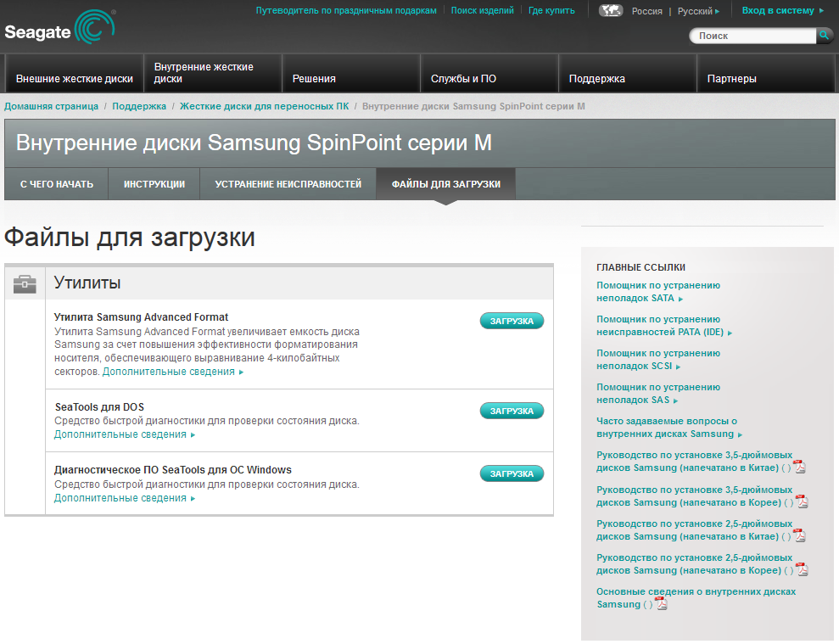Download the Samsung Advanced Format utility
This screenshot has width=839, height=644.
point(512,321)
